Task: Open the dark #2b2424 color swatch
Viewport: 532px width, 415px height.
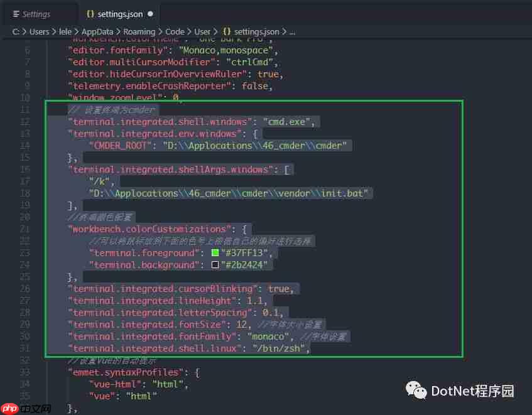Action: click(215, 264)
